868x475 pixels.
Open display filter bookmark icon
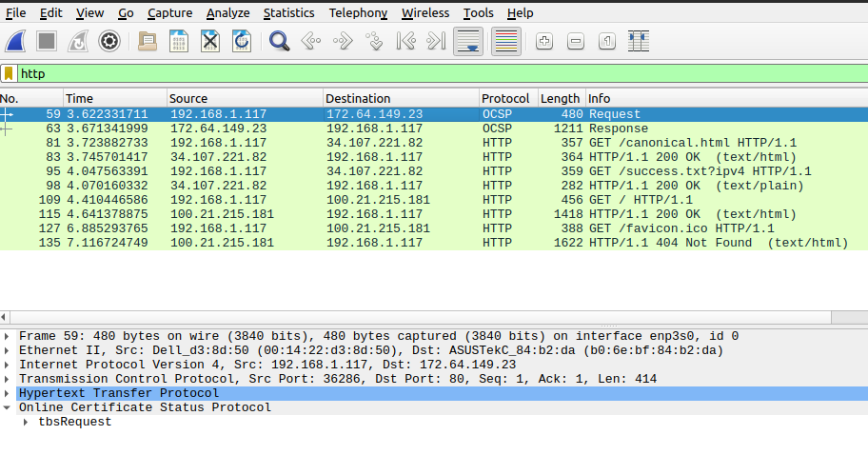coord(9,73)
